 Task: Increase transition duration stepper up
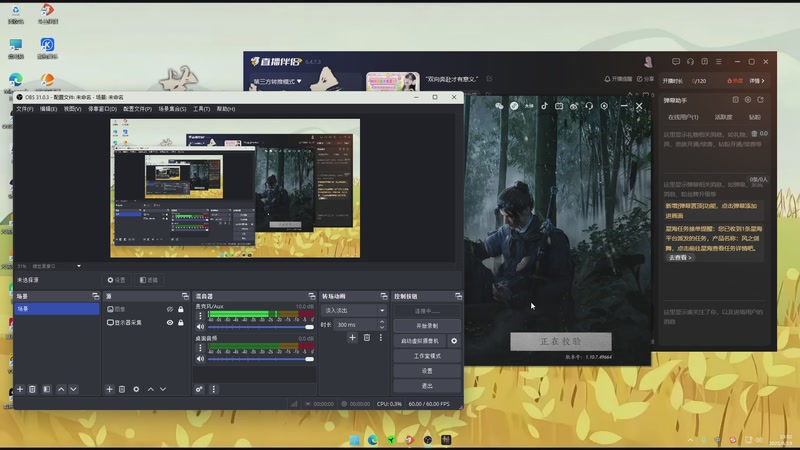click(x=382, y=322)
